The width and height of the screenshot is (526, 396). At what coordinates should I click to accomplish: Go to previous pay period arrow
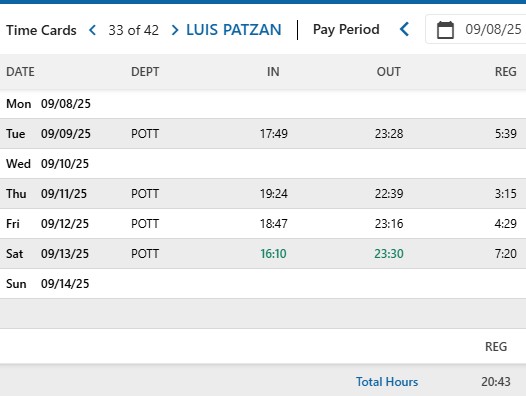pyautogui.click(x=405, y=30)
